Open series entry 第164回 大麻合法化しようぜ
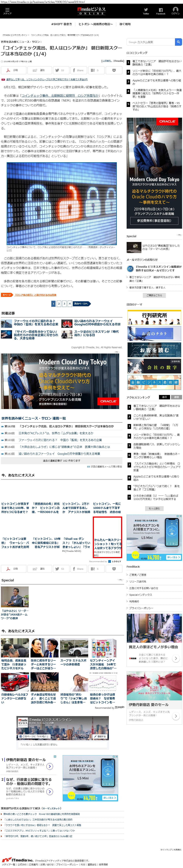Viewport: 183px width, 868px height. coord(64,447)
